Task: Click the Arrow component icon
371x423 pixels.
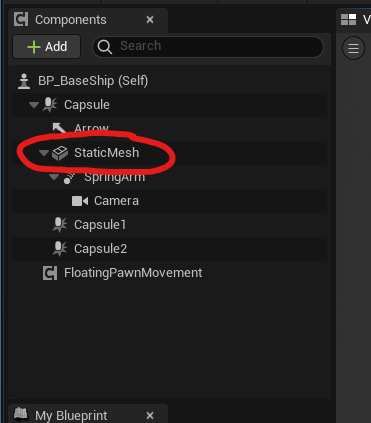Action: 59,128
